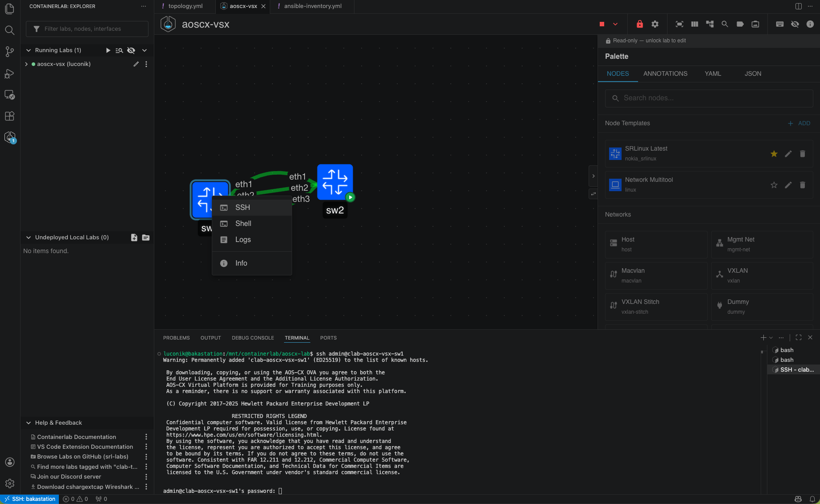This screenshot has width=820, height=504.
Task: Collapse the Undeployed Local Labs section
Action: (29, 238)
